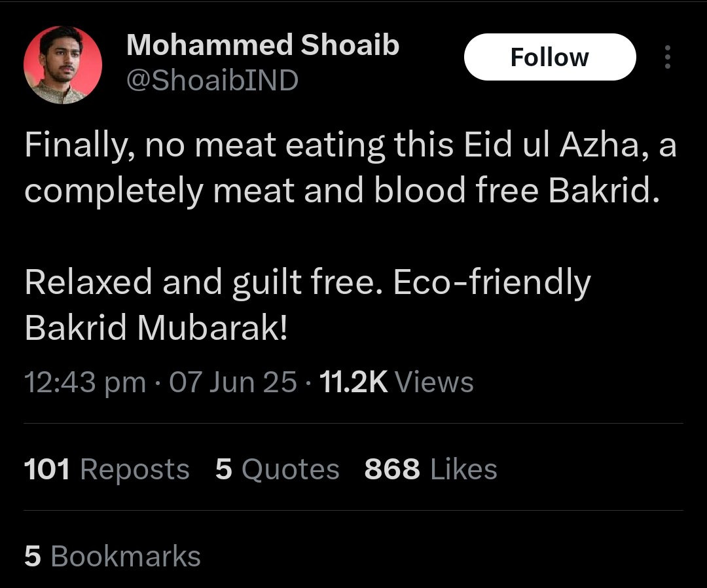See who gave the 868 Likes
Viewport: 707px width, 588px height.
click(x=431, y=469)
